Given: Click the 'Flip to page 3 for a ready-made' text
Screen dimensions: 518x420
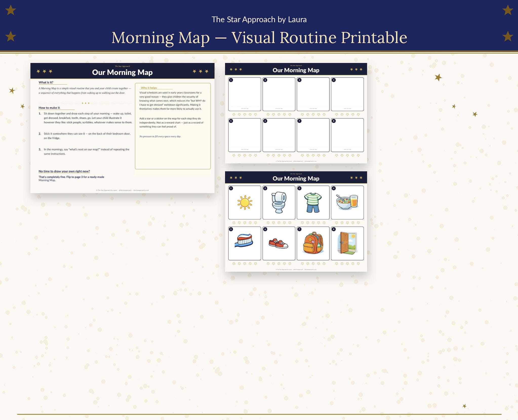Looking at the screenshot, I should coord(85,177).
